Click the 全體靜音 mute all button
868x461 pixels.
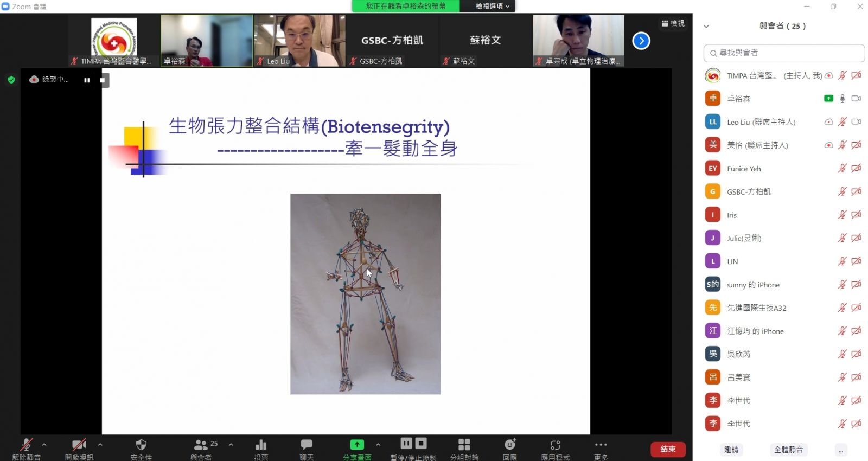(x=788, y=450)
